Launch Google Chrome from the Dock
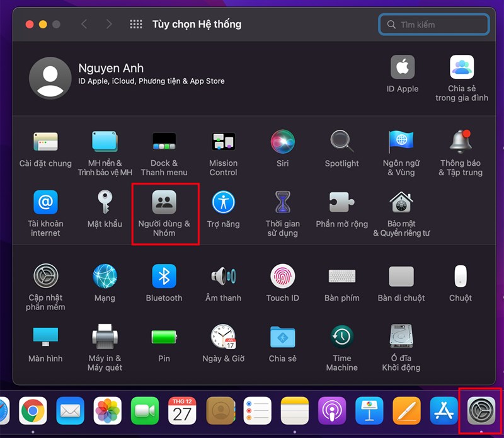The image size is (504, 438). click(x=33, y=412)
